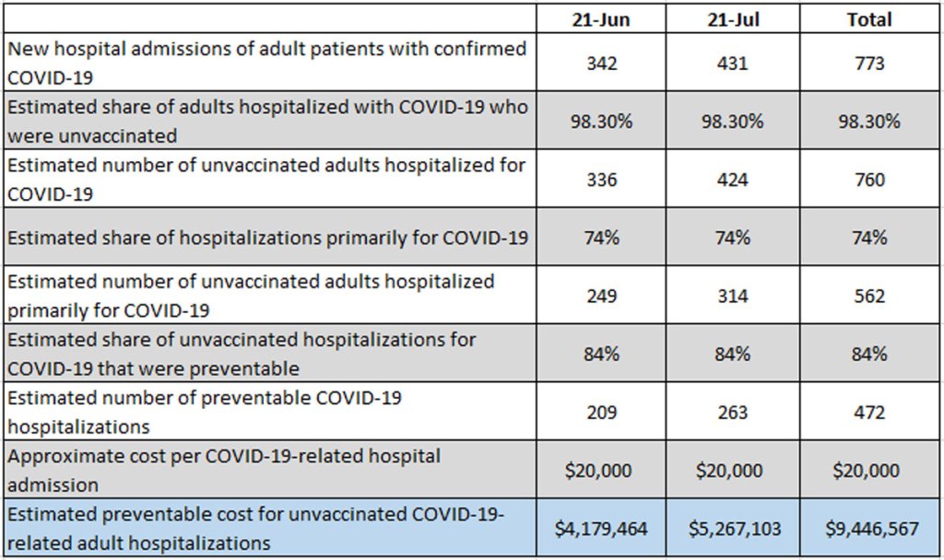This screenshot has height=560, width=944.
Task: Select the 84% cell under 21-Jul
Action: coord(733,354)
